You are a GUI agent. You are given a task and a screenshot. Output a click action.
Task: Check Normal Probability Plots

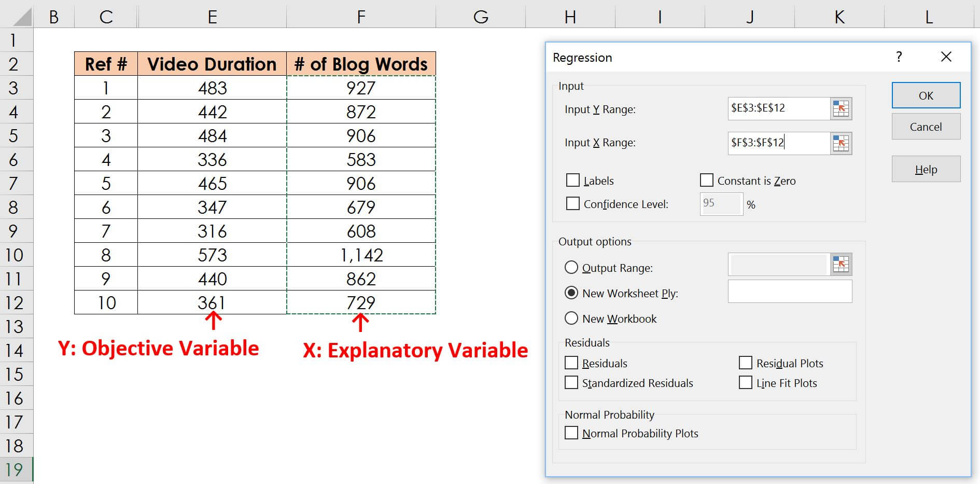click(x=571, y=433)
